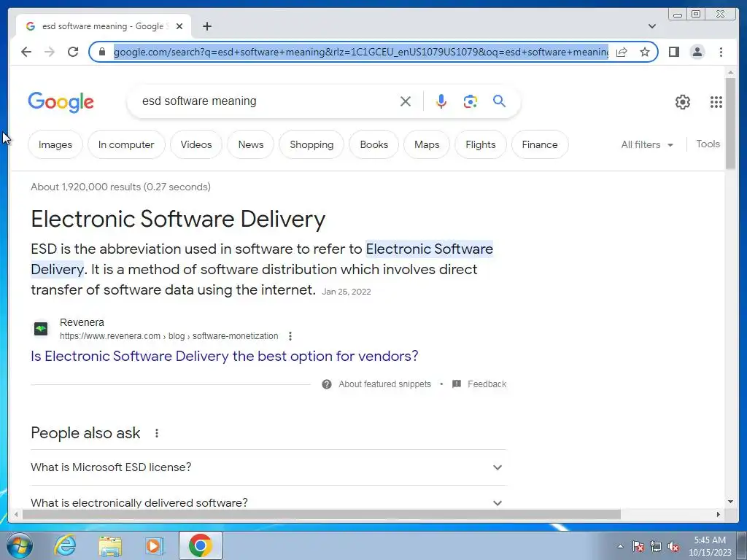Open Google quick settings gear
The width and height of the screenshot is (747, 560).
point(683,102)
